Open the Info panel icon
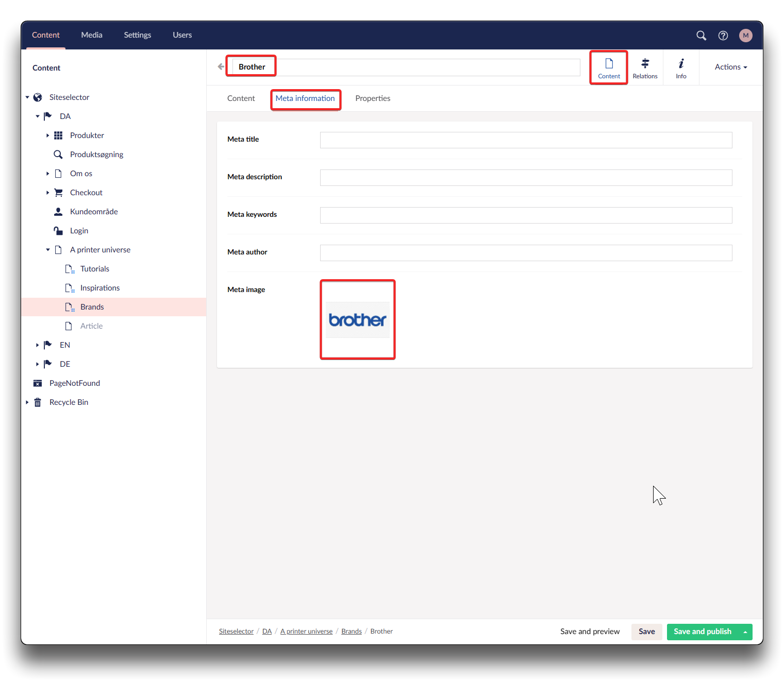This screenshot has height=682, width=784. pyautogui.click(x=681, y=68)
